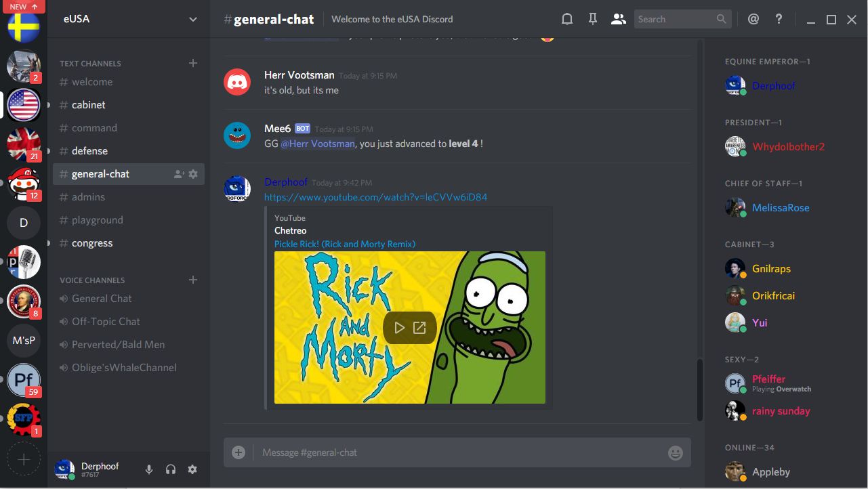The image size is (868, 489).
Task: Click Pickle Rick! (Rick and Morty Remix) title
Action: pyautogui.click(x=345, y=244)
